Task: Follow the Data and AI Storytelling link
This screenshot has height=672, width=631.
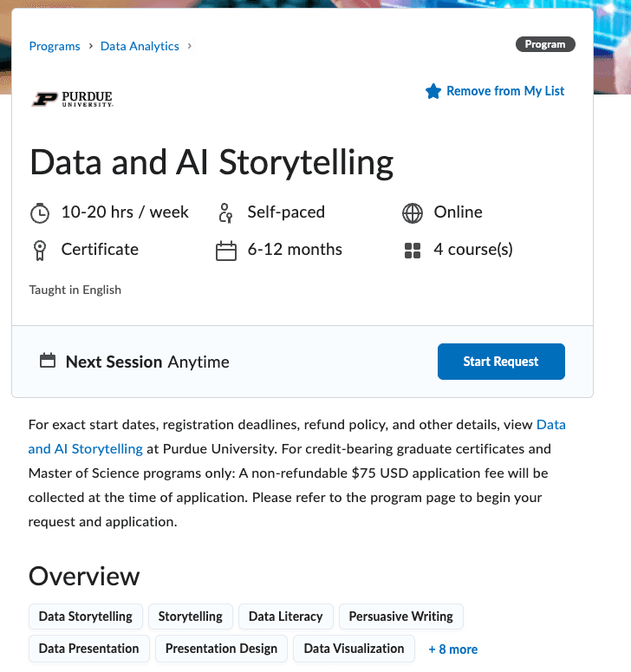Action: pyautogui.click(x=85, y=448)
